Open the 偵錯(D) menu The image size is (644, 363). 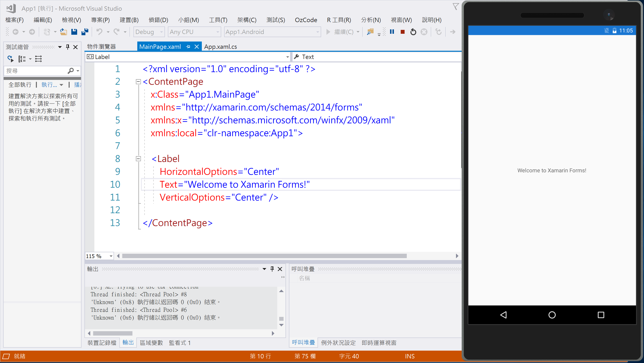click(x=158, y=20)
